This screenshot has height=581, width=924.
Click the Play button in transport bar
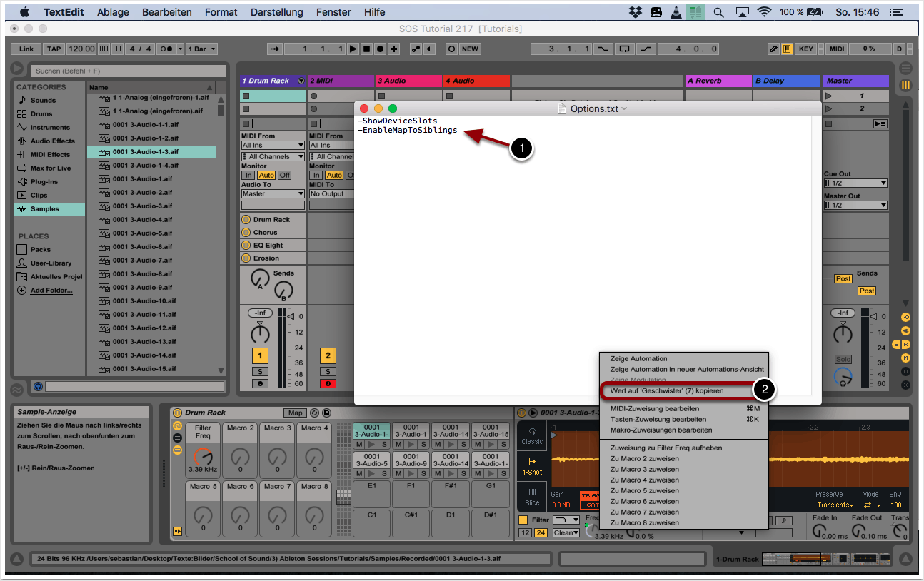coord(353,49)
